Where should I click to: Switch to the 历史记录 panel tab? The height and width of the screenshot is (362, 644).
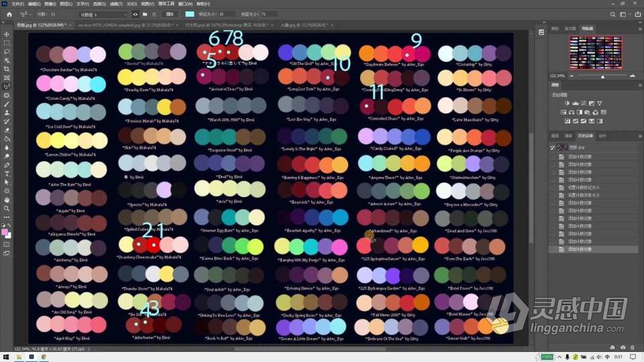coord(585,136)
